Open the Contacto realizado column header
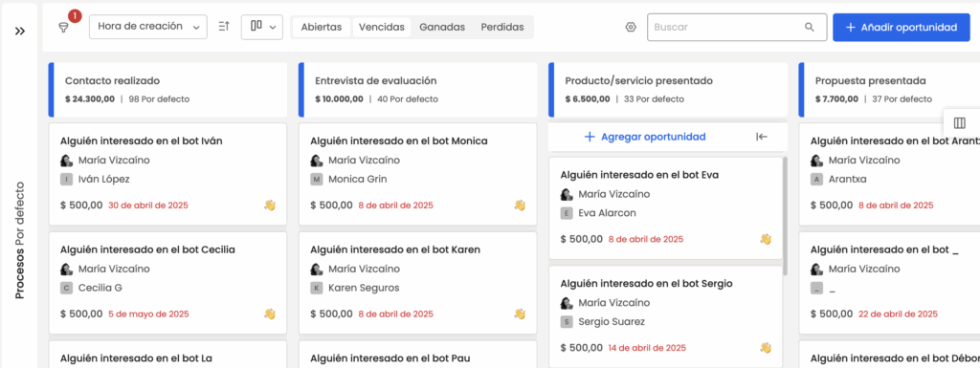Image resolution: width=980 pixels, height=368 pixels. (167, 90)
